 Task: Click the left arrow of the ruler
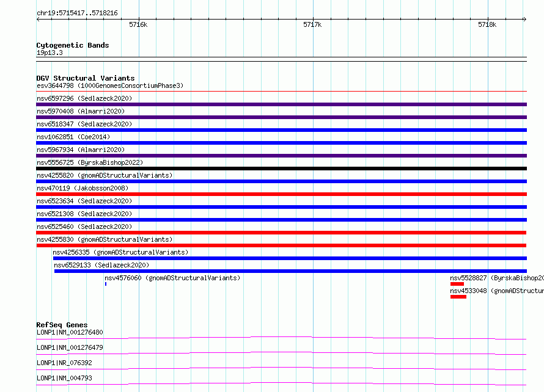point(38,20)
